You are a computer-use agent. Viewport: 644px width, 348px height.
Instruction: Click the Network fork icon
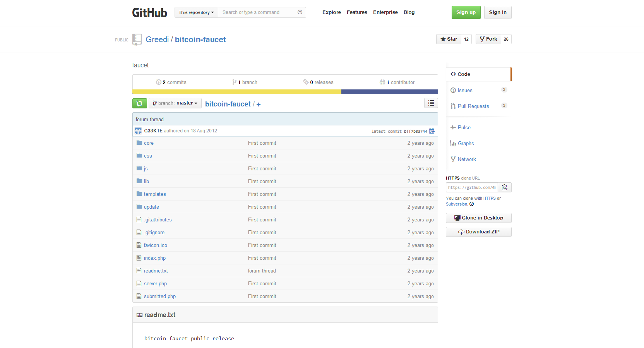(x=453, y=159)
